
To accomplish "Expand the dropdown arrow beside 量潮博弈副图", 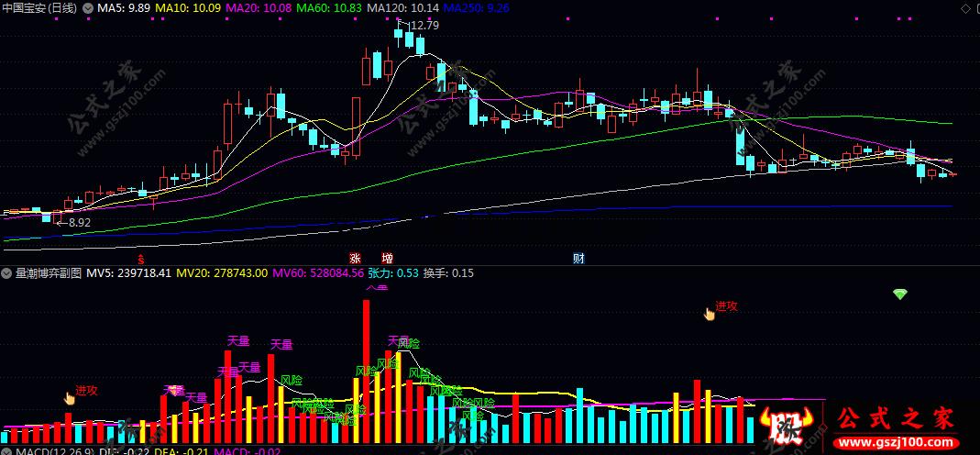I will (6, 273).
